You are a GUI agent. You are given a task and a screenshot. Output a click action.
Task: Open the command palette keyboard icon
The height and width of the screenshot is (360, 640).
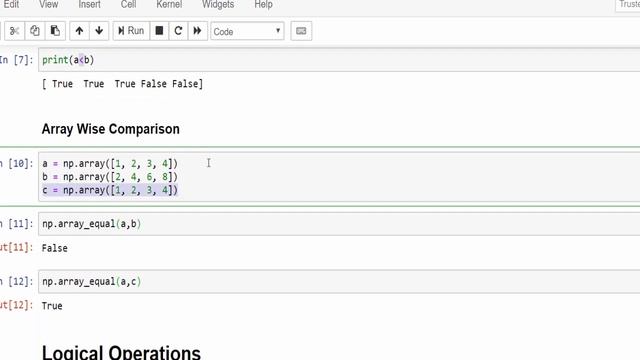tap(301, 31)
